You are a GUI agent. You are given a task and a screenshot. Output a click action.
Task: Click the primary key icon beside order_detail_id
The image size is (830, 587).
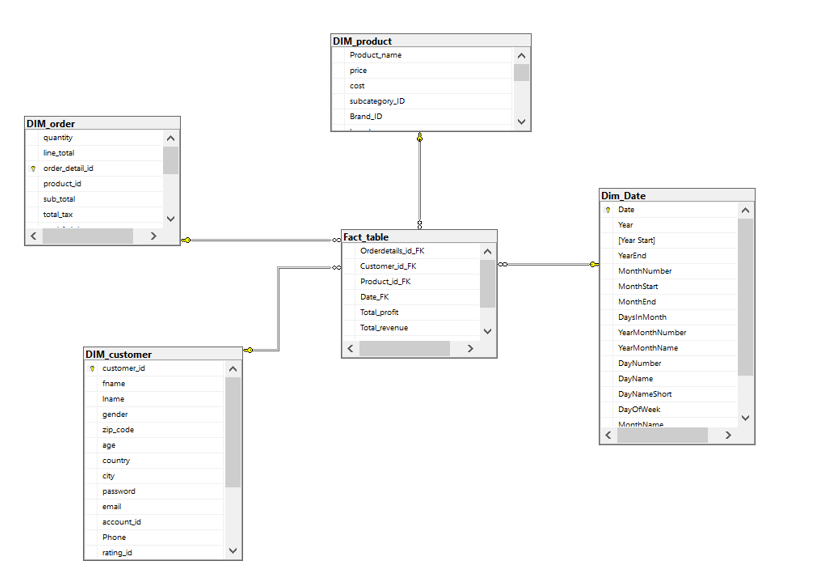coord(33,169)
